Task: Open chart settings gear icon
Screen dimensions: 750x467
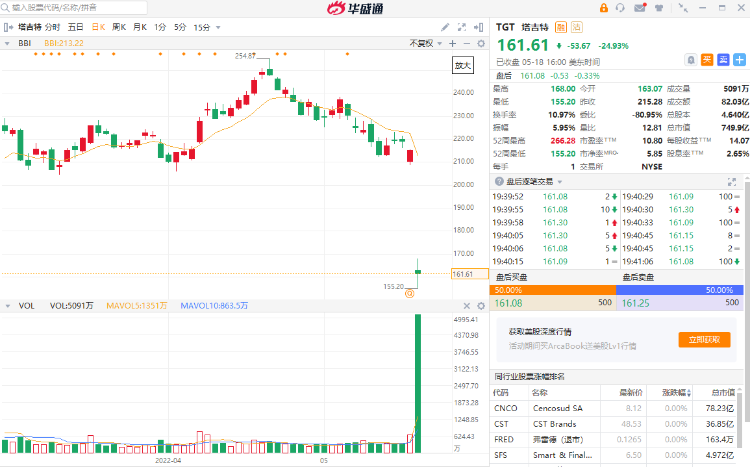Action: click(481, 43)
